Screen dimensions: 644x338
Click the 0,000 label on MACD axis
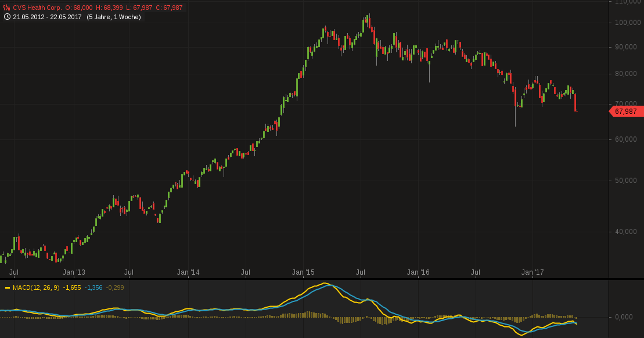624,317
